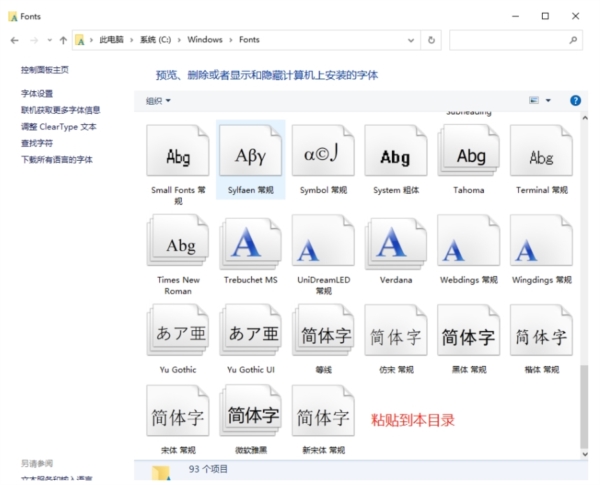Expand the address bar history dropdown

click(411, 40)
